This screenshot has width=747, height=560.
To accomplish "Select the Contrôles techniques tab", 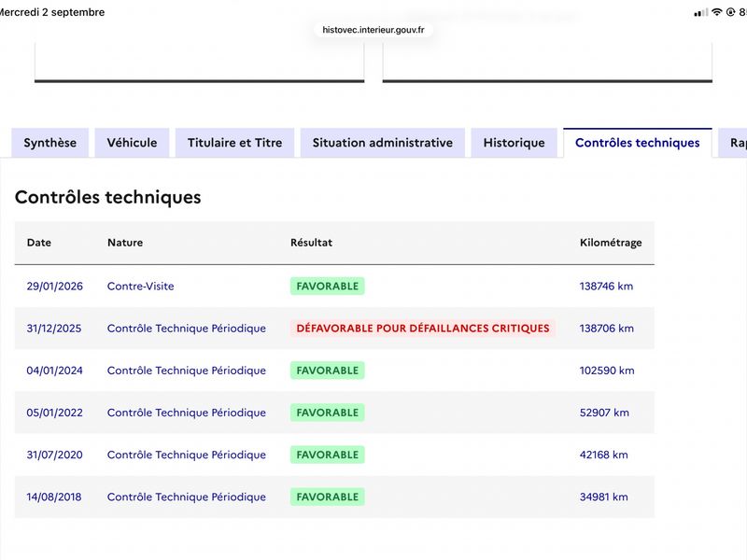I will 638,143.
